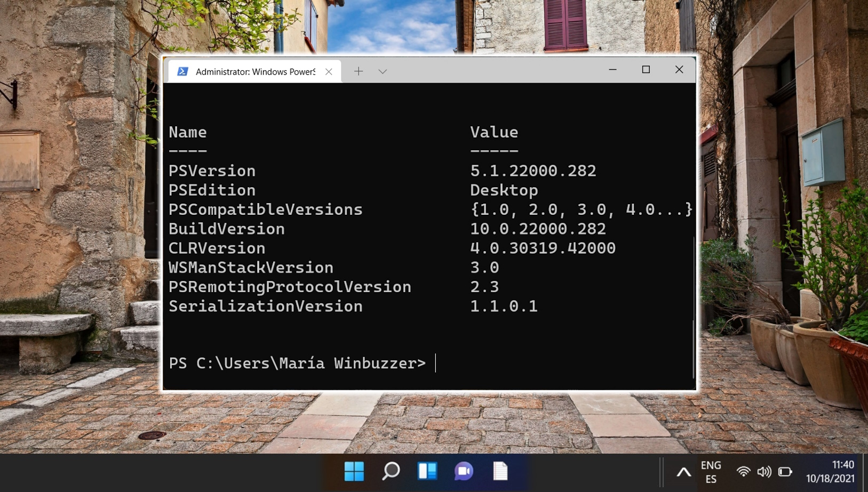Expand hidden tray icons with the chevron
868x492 pixels.
pyautogui.click(x=683, y=472)
